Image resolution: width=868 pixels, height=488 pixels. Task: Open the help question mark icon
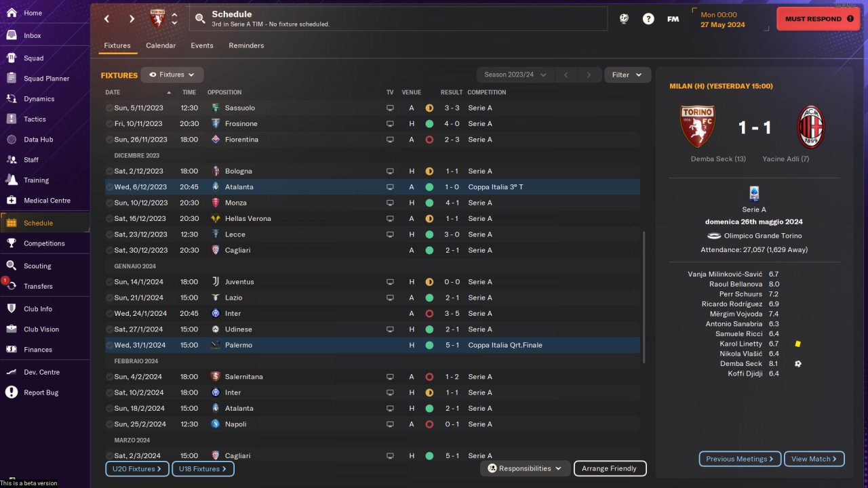coord(648,19)
